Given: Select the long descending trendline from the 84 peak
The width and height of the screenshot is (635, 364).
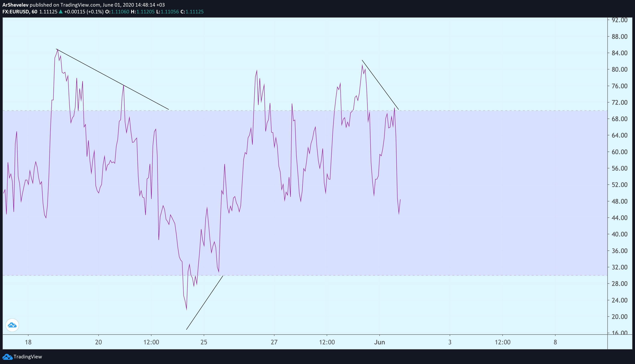Looking at the screenshot, I should click(113, 79).
